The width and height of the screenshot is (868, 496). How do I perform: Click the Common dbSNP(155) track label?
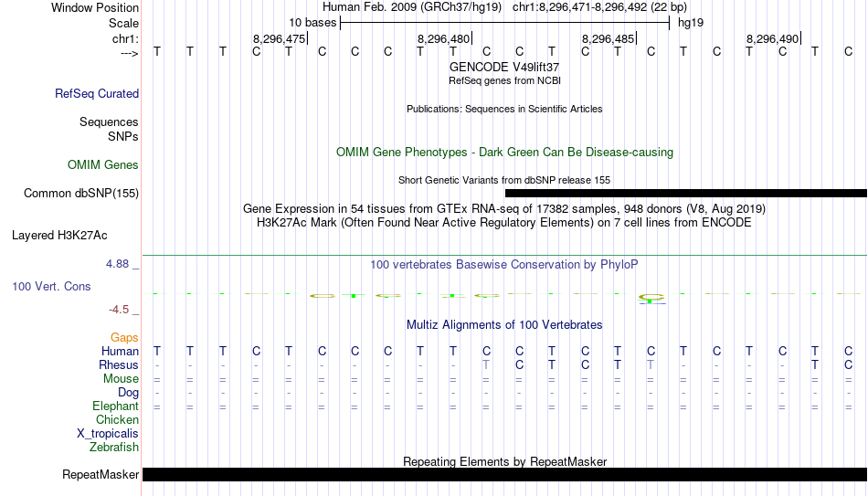coord(80,194)
